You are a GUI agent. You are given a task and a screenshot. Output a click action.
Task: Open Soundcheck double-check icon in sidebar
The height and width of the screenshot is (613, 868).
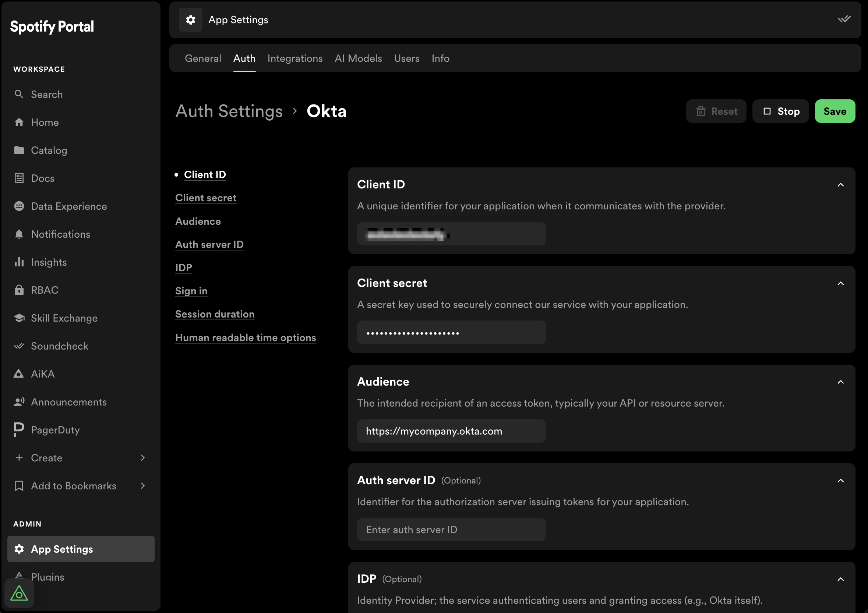(19, 346)
